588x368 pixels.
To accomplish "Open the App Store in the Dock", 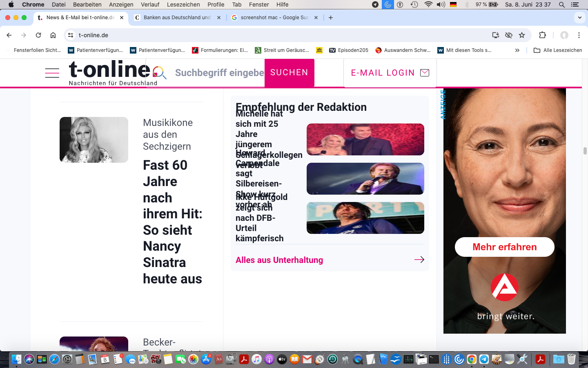I will tap(206, 359).
